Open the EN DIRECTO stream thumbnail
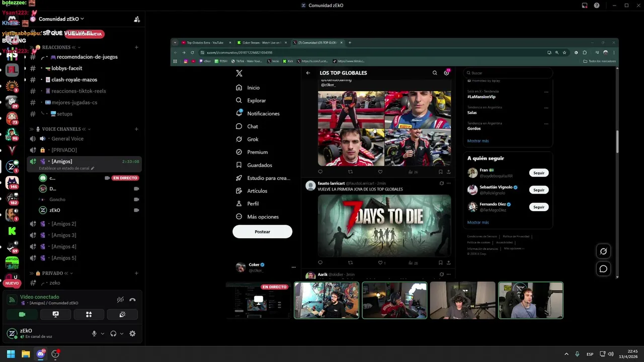 [x=258, y=301]
